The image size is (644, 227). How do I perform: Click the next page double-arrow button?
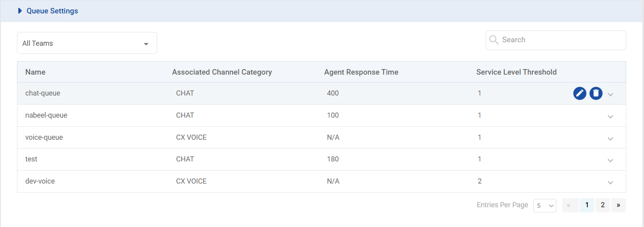[x=618, y=205]
